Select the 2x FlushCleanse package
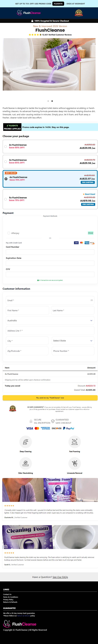This screenshot has width=98, height=644. click(x=50, y=146)
